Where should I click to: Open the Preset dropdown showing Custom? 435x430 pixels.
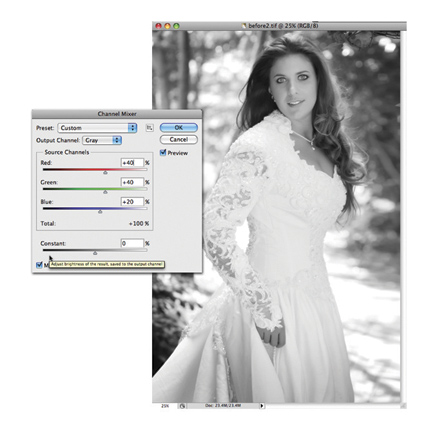pyautogui.click(x=97, y=128)
